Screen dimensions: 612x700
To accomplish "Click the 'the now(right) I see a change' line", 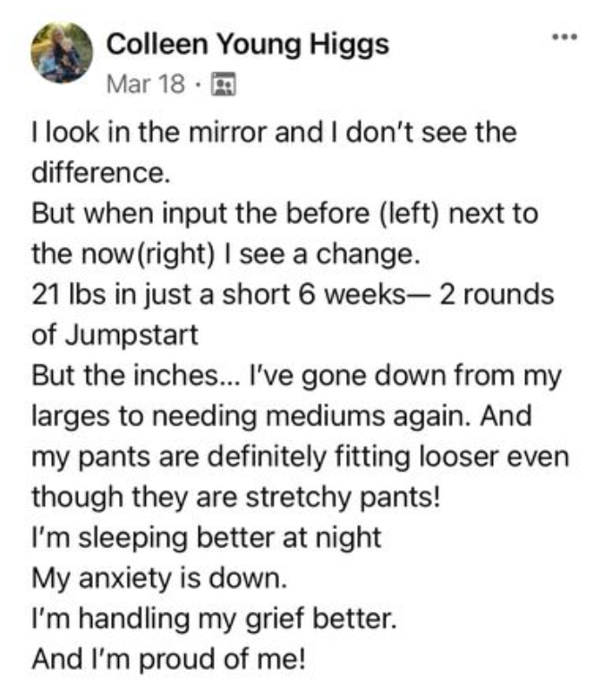I will [x=225, y=254].
